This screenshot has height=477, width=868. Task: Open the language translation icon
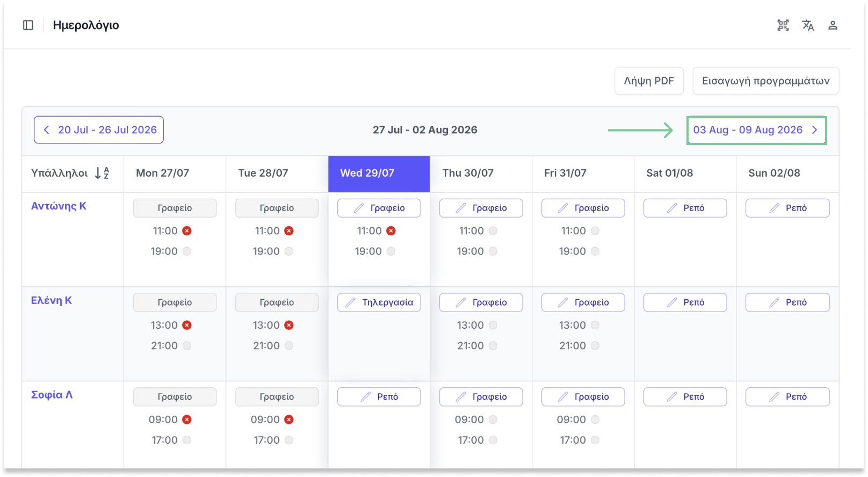coord(808,25)
